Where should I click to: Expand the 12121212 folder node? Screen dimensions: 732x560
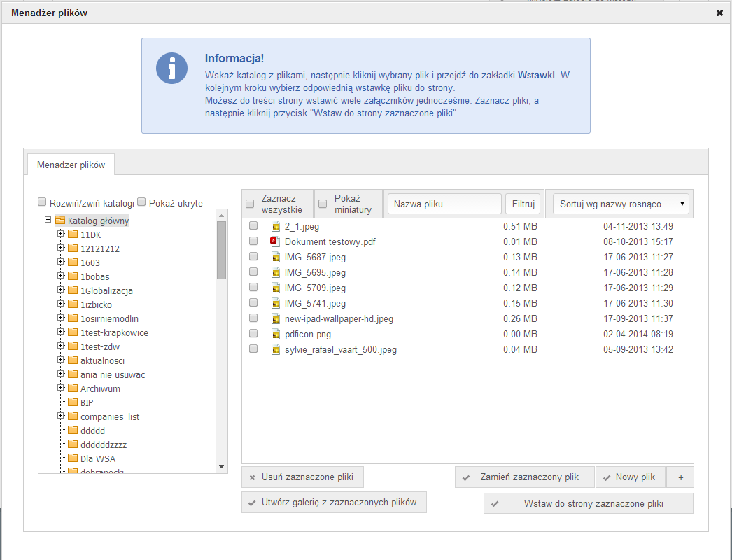click(61, 248)
